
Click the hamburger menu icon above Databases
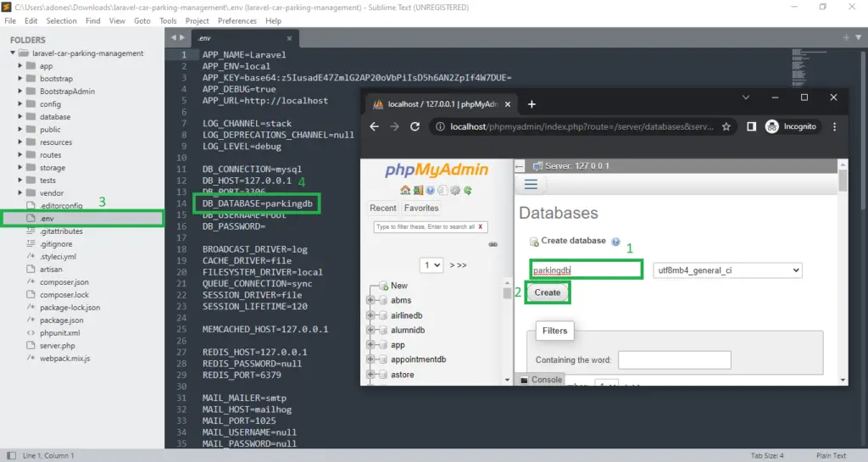pos(531,184)
